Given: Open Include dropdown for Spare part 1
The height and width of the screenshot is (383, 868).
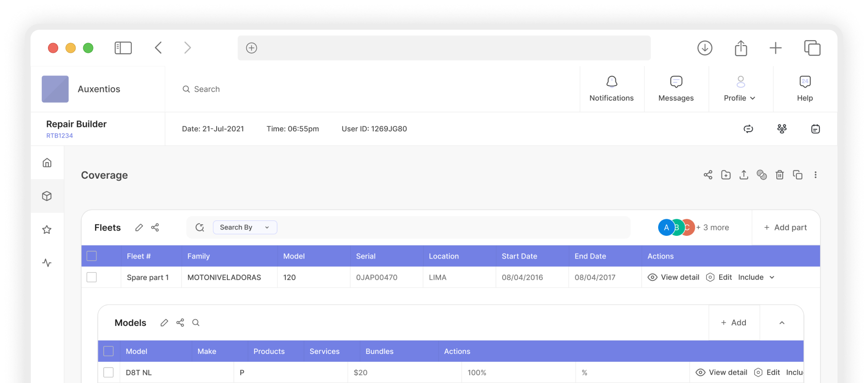Looking at the screenshot, I should (x=757, y=277).
